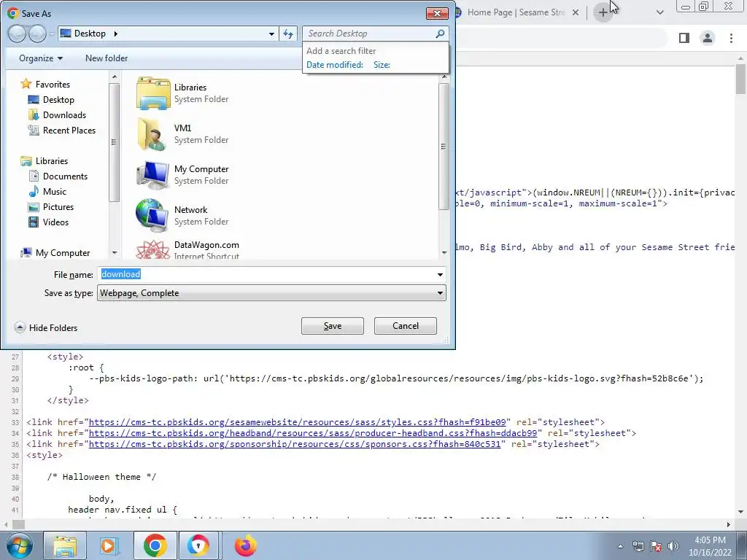Click the Back navigation arrow in Save As
This screenshot has height=560, width=747.
coord(17,34)
